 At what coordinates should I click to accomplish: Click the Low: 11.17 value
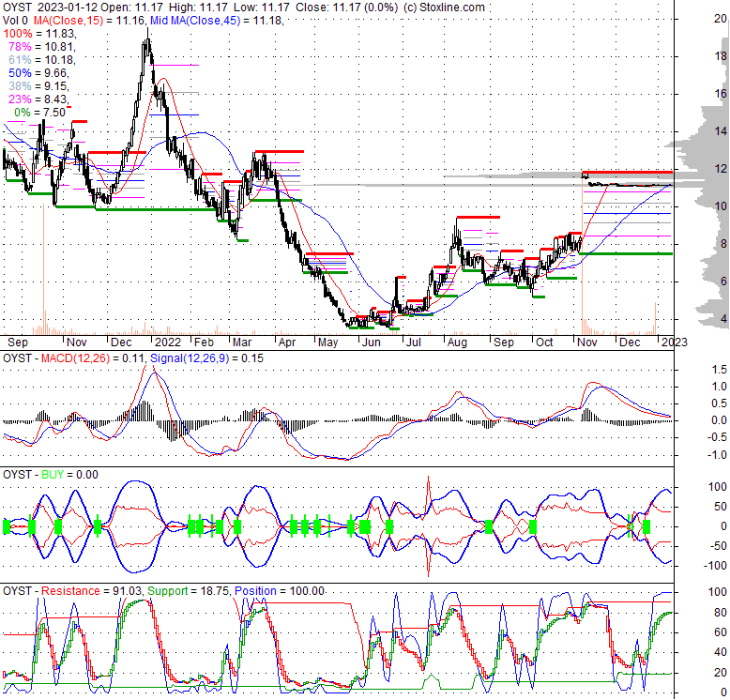point(261,8)
